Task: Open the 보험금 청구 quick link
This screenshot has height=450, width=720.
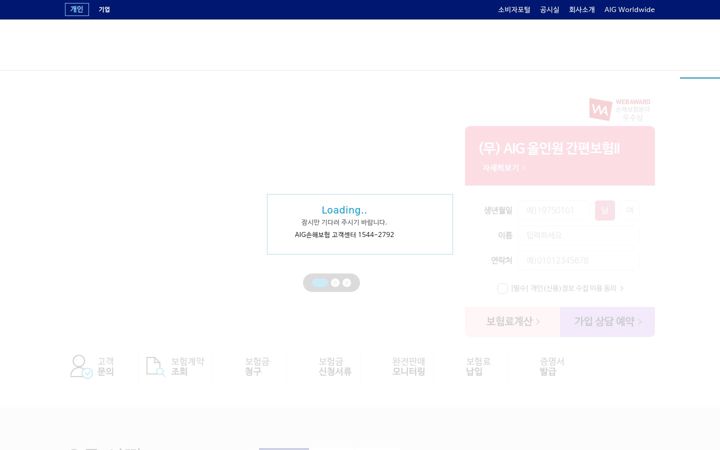Action: [257, 366]
